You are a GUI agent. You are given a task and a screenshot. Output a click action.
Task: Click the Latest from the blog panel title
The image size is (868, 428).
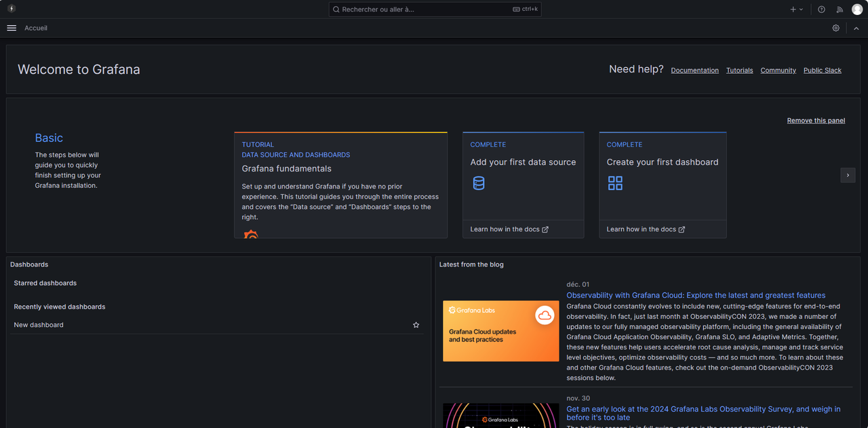pos(471,265)
